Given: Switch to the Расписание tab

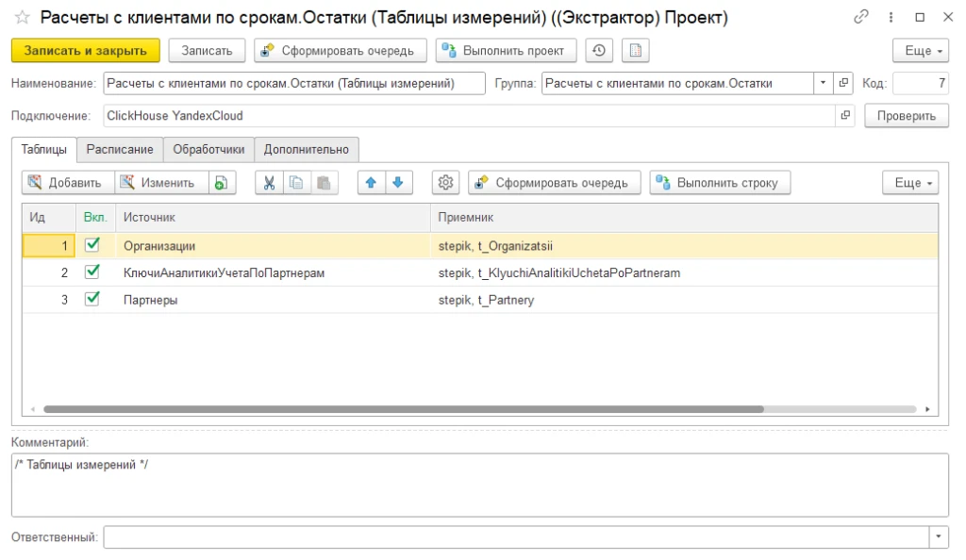Looking at the screenshot, I should point(120,150).
